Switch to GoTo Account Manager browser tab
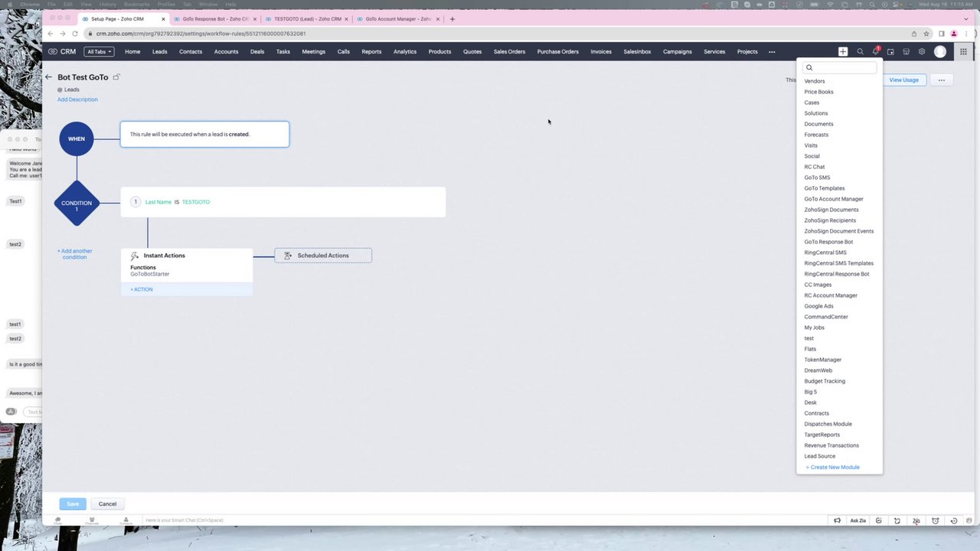This screenshot has width=980, height=551. tap(397, 18)
